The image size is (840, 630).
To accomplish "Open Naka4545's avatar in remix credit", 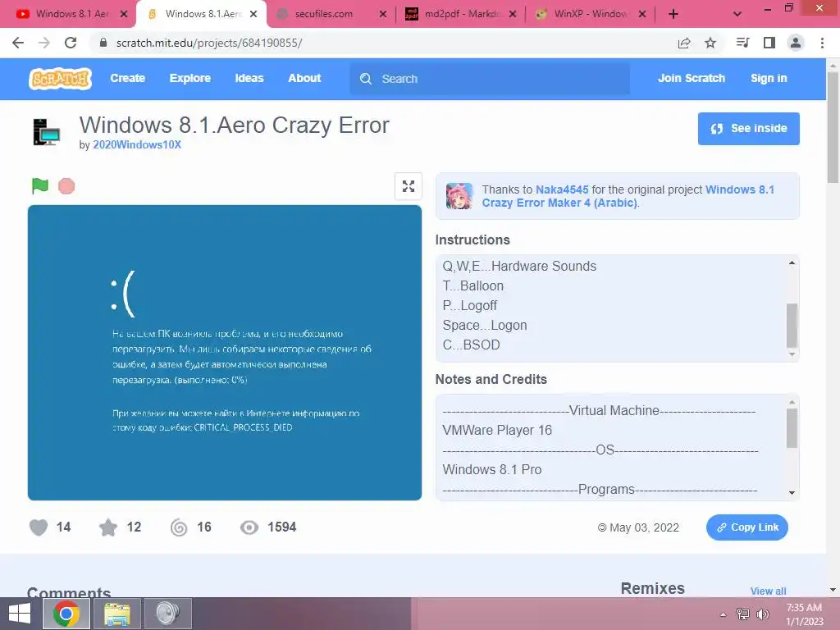I will pos(459,195).
